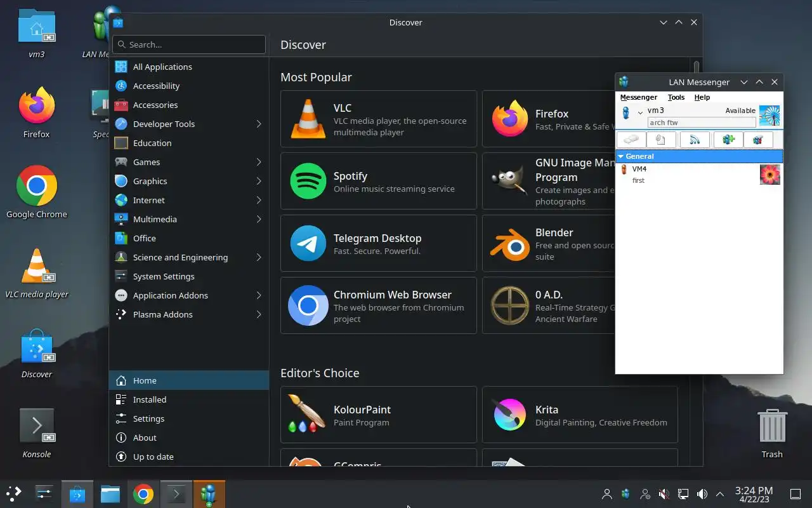812x508 pixels.
Task: Select the Office category
Action: pyautogui.click(x=188, y=238)
